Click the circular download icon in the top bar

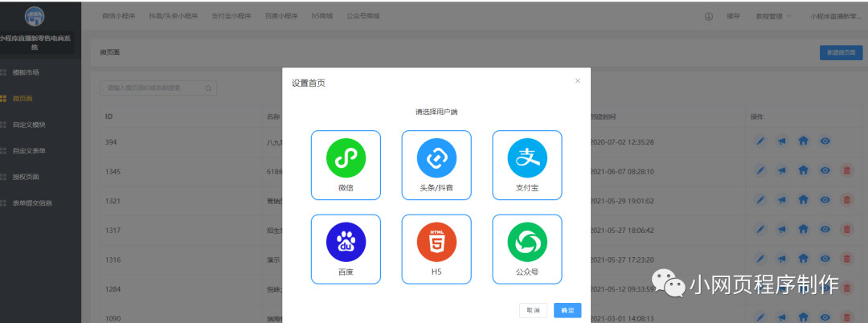pyautogui.click(x=709, y=17)
